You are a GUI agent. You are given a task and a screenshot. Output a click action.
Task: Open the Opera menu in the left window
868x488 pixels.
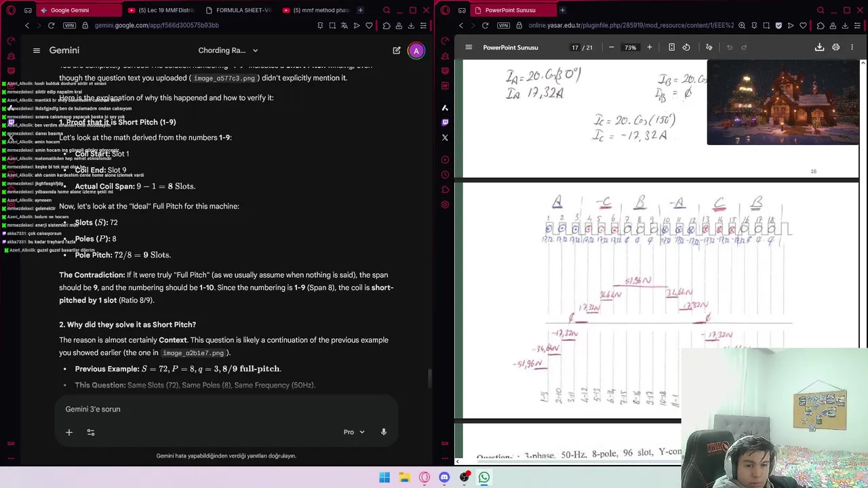(11, 10)
